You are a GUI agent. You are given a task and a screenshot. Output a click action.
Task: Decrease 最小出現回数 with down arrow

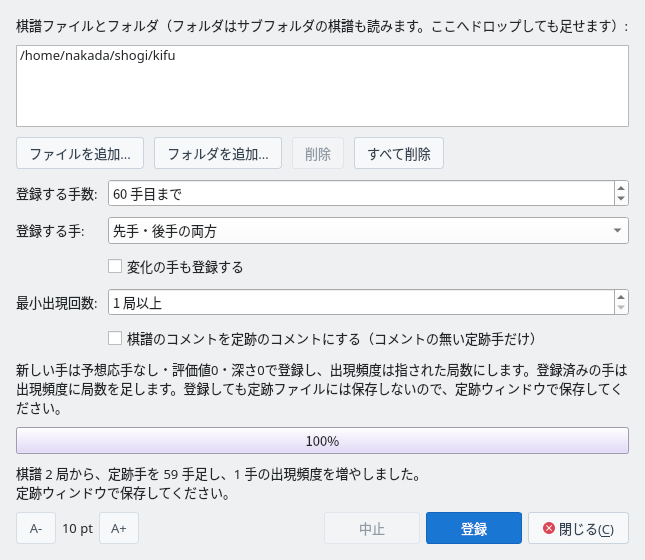[621, 308]
